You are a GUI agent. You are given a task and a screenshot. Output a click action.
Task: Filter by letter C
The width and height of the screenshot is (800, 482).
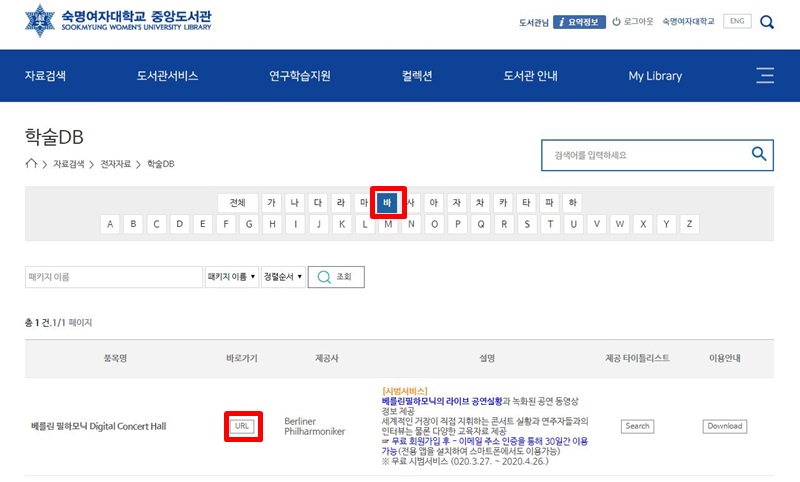tap(156, 224)
